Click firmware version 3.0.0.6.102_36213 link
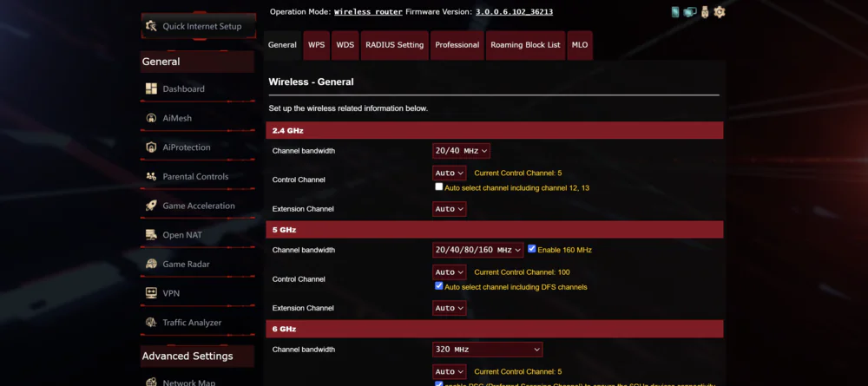This screenshot has height=386, width=868. click(x=514, y=11)
